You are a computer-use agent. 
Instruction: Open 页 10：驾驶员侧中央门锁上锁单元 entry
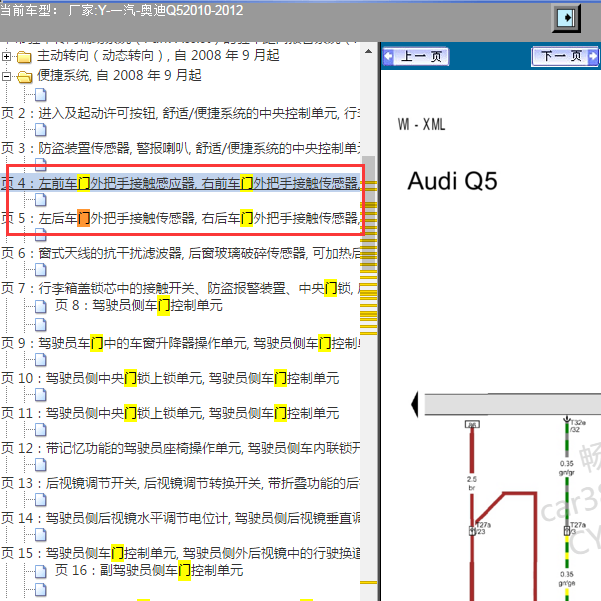pos(170,378)
